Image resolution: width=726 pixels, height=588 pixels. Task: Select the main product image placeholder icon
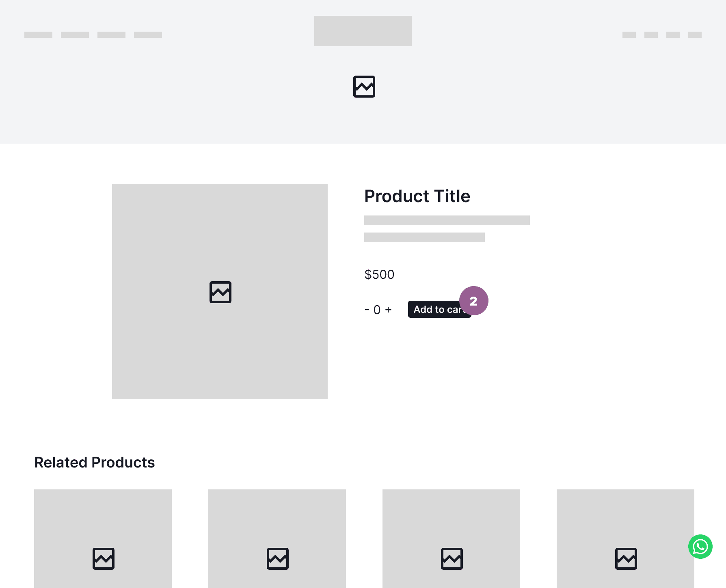coord(220,291)
